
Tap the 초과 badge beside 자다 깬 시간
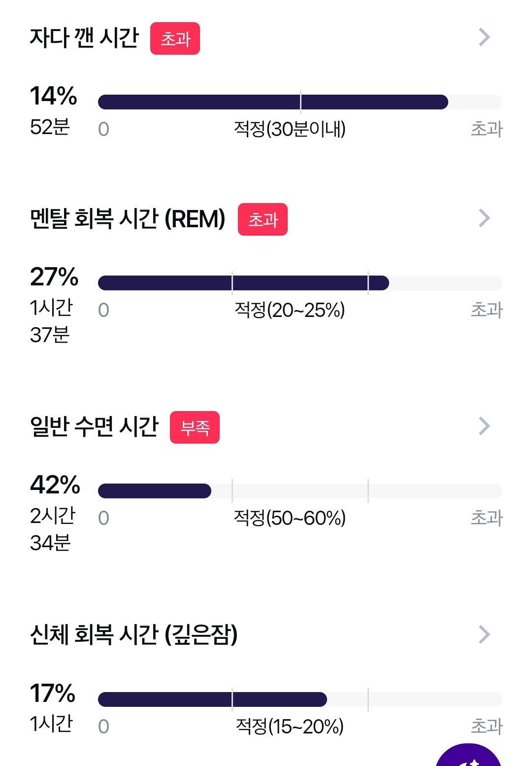click(175, 38)
